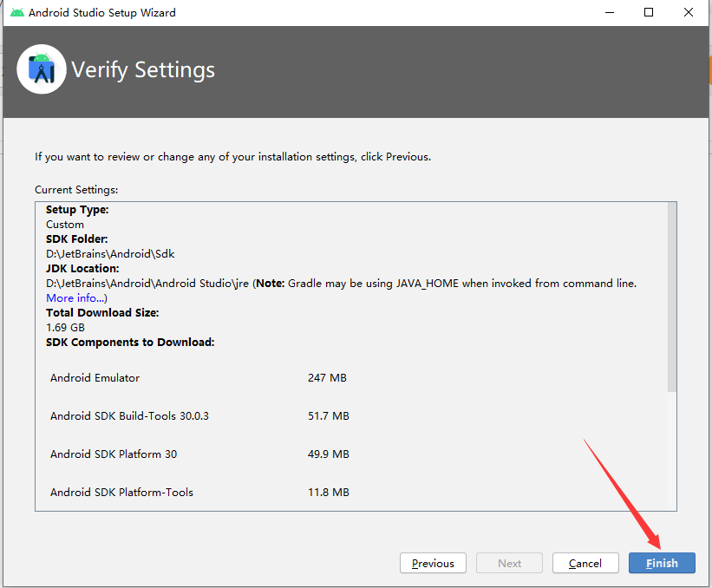Open the More info... link
Screen dimensions: 712x588
tap(75, 297)
